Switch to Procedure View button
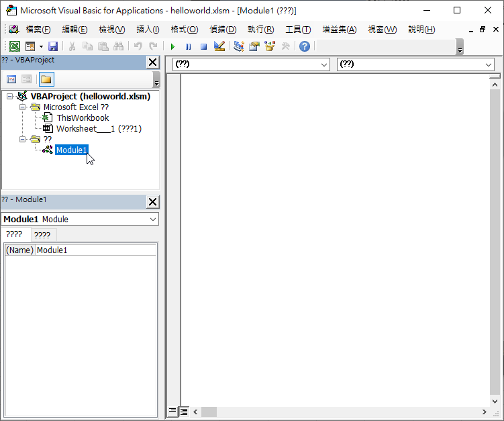504x421 pixels. coord(172,411)
